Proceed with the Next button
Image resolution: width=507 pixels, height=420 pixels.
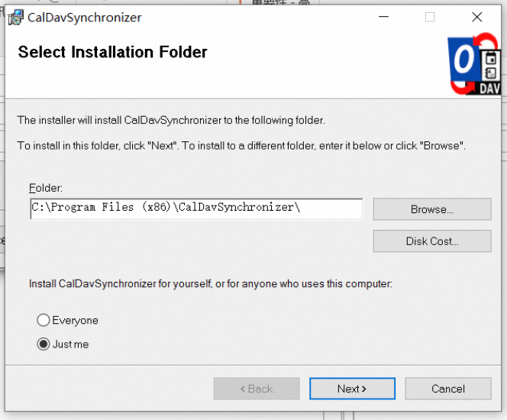352,389
